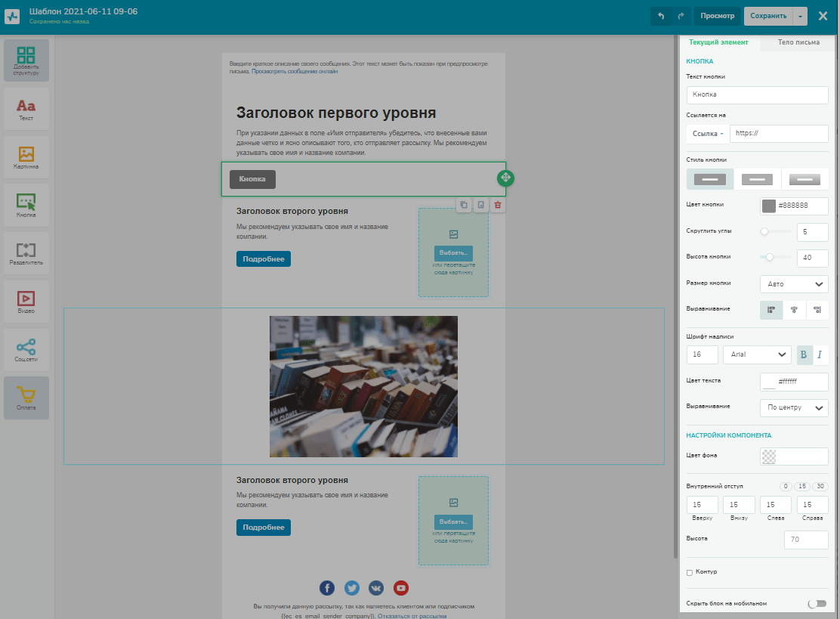
Task: Click the undo arrow in header
Action: point(662,16)
